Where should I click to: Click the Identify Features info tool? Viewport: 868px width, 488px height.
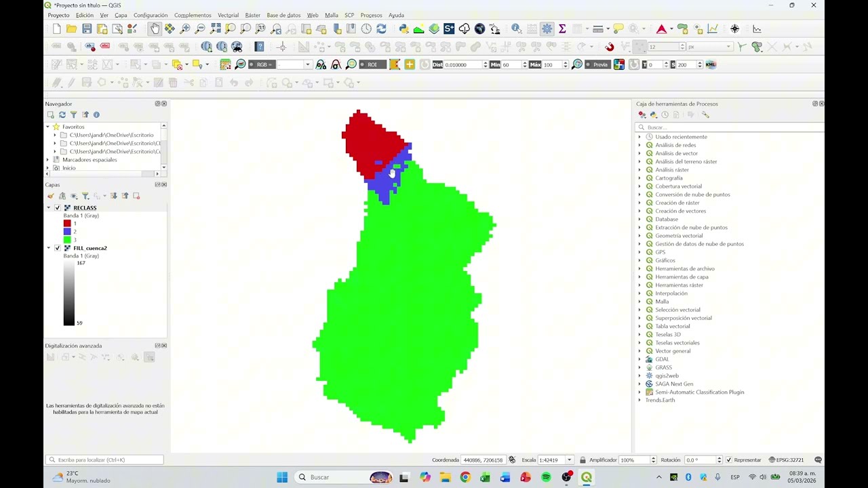pos(517,28)
